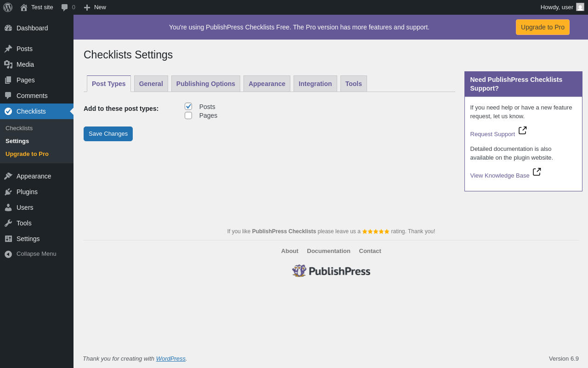Click the Posts pushpin icon

click(x=8, y=49)
